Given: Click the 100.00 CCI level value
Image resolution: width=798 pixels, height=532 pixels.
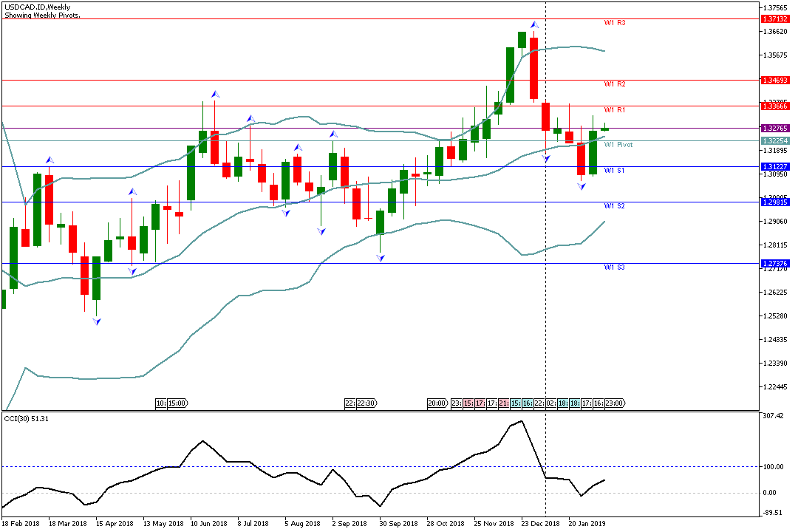Looking at the screenshot, I should click(773, 467).
